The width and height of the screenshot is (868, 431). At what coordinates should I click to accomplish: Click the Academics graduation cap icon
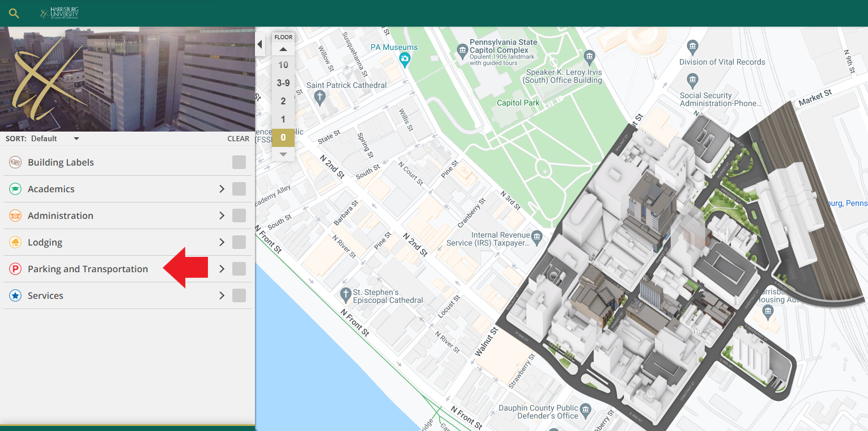click(x=15, y=189)
